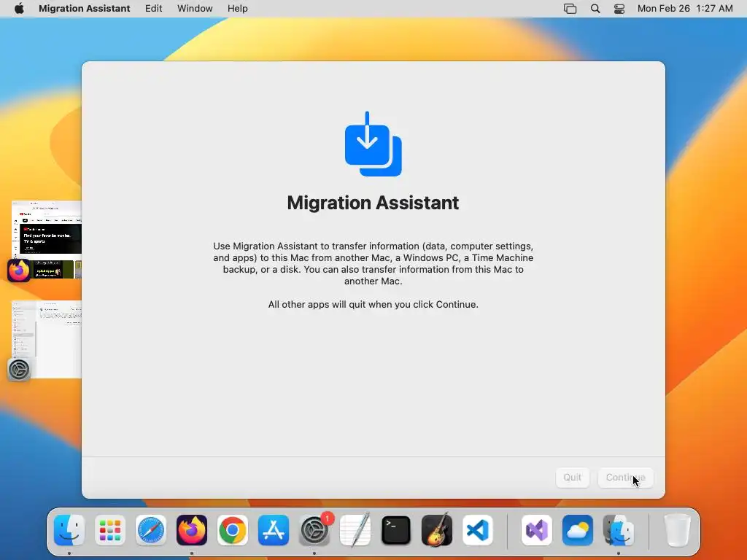Click Migration Assistant icon in the Dock
This screenshot has width=747, height=560.
[619, 530]
